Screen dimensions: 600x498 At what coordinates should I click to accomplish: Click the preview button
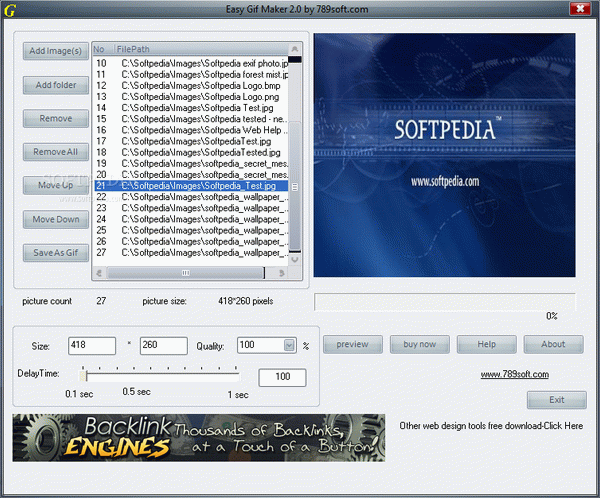(352, 344)
